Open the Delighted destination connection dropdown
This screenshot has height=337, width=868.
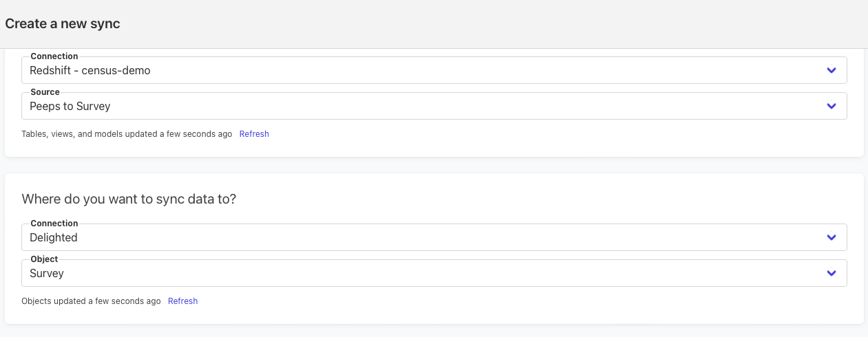tap(427, 238)
